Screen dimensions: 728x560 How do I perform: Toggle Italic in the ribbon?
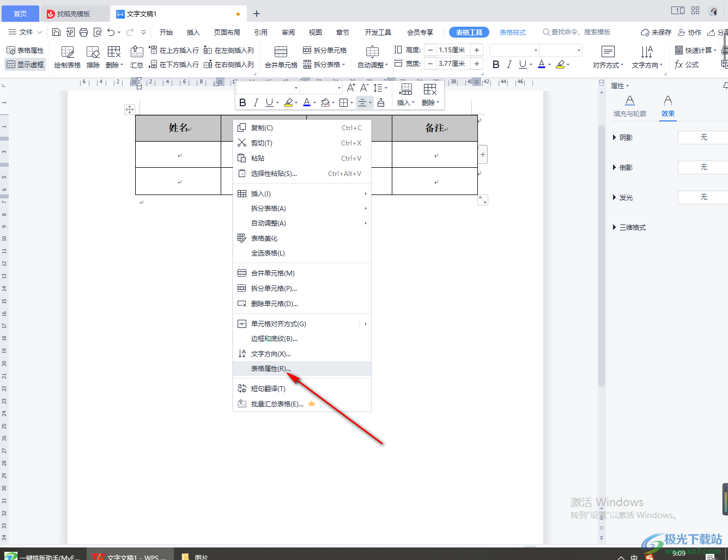(x=509, y=64)
